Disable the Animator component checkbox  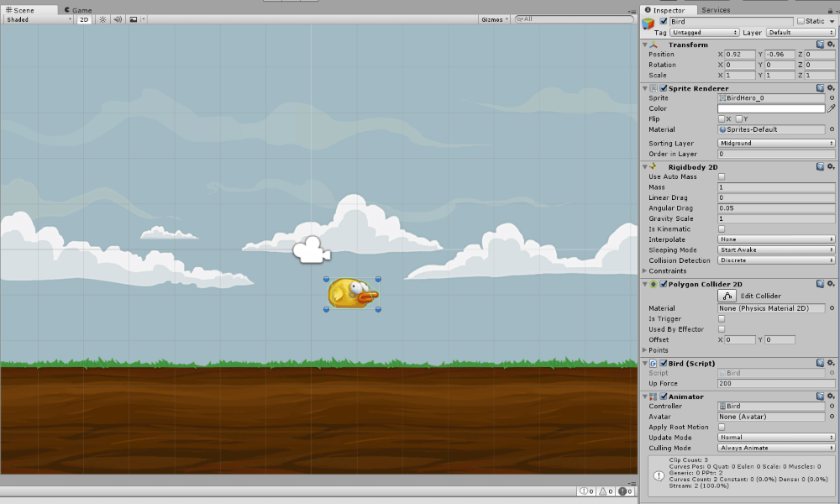pos(664,396)
